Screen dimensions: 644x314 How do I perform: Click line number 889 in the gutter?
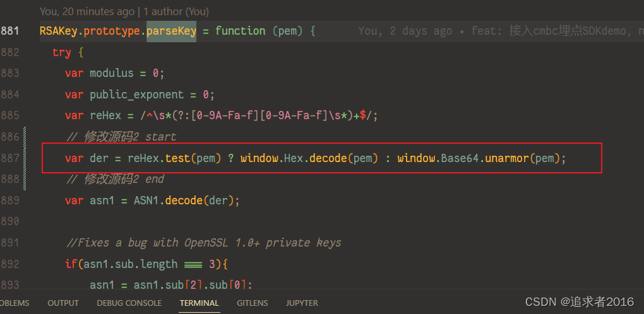[x=9, y=201]
